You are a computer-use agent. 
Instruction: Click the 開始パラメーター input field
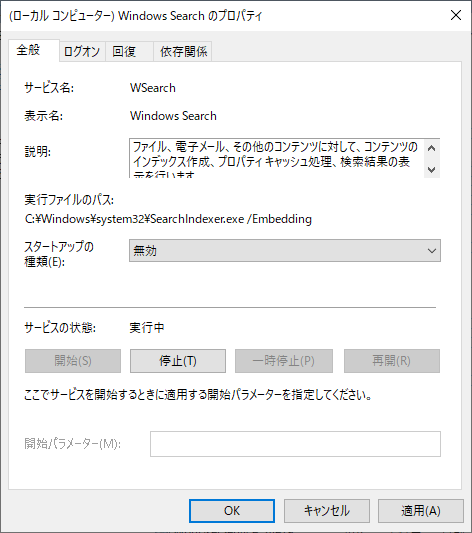click(295, 444)
